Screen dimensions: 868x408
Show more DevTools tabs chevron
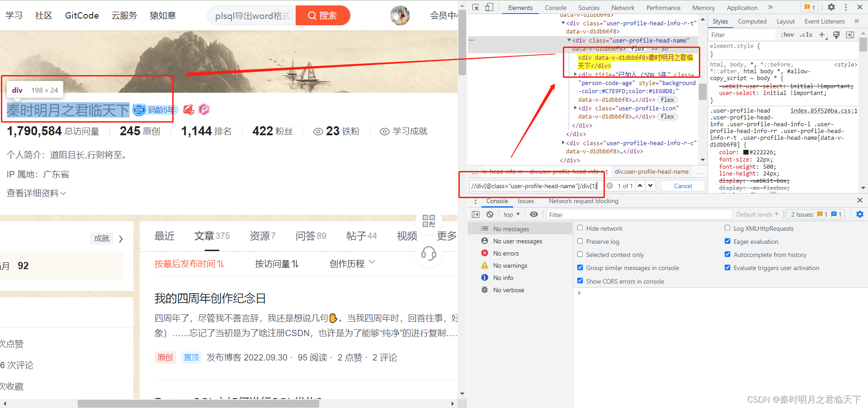(770, 7)
